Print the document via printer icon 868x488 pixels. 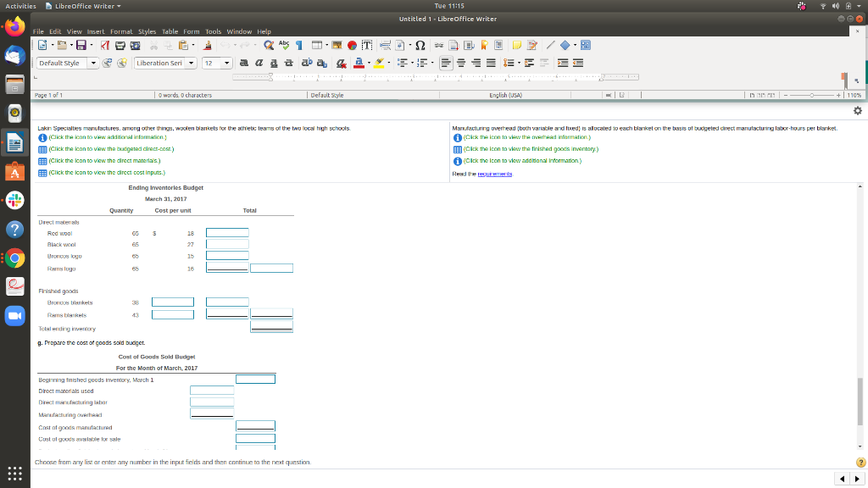pos(120,46)
